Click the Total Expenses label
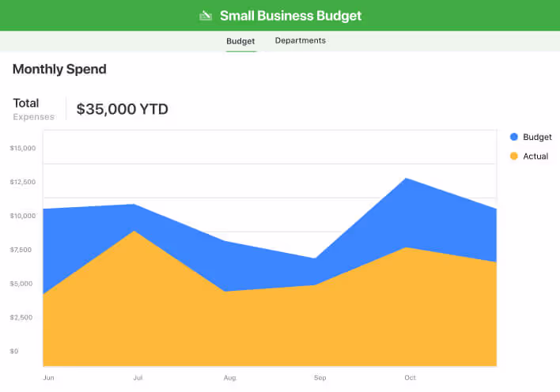 click(33, 110)
